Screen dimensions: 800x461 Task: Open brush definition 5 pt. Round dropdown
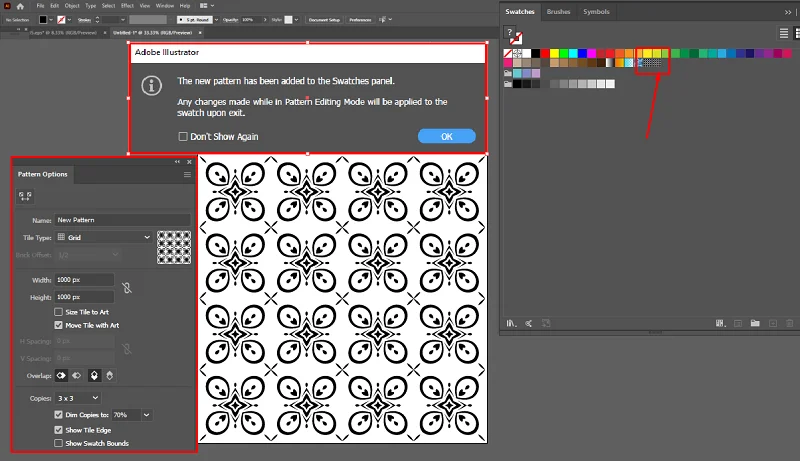coord(216,19)
